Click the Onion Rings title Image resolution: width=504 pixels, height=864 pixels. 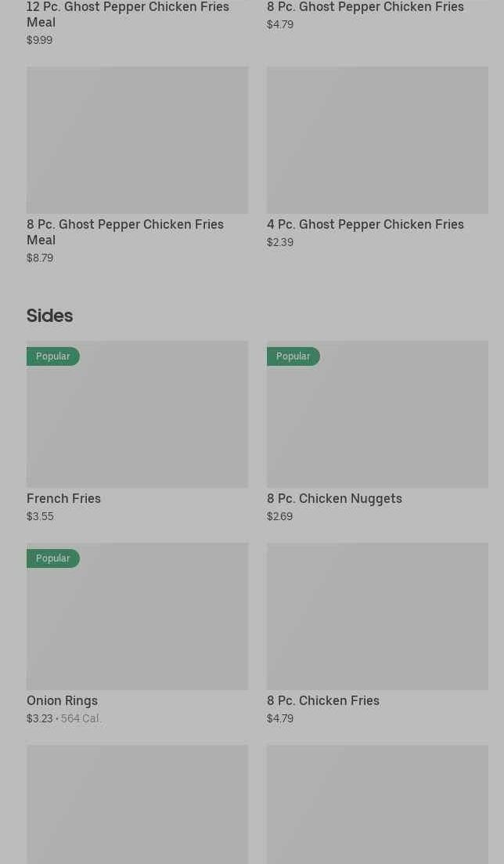[x=62, y=700]
